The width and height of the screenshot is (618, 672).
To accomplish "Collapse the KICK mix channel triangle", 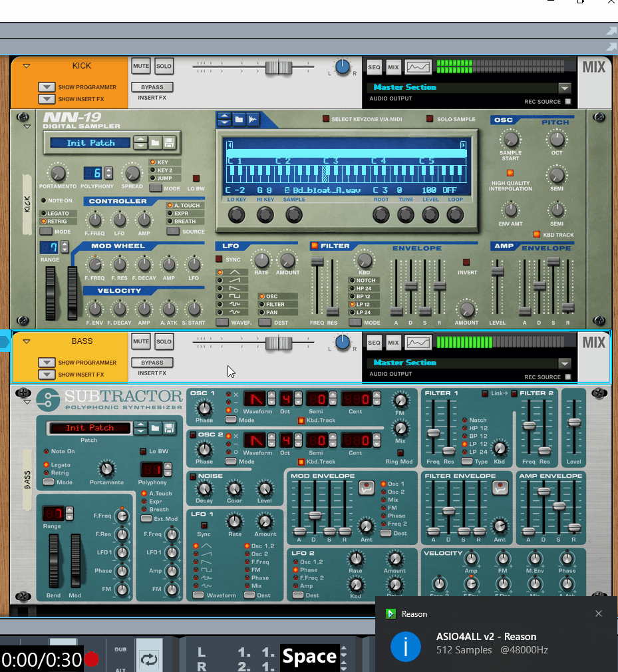I will coord(27,66).
